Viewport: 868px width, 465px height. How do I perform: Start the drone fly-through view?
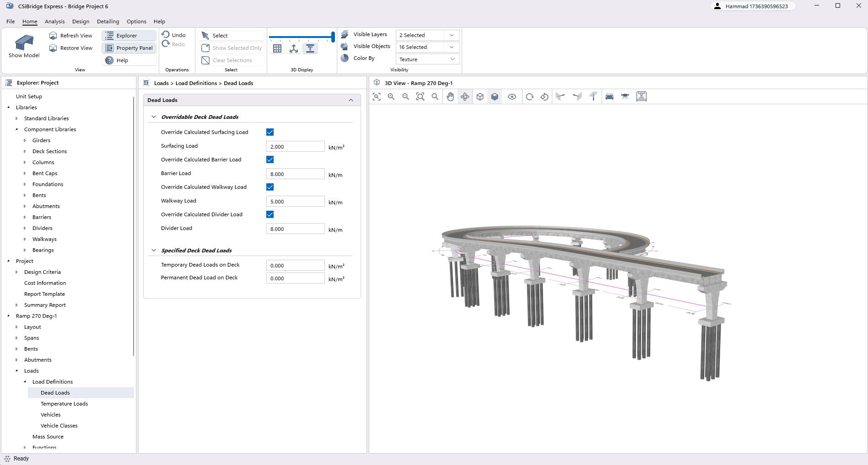click(x=625, y=96)
